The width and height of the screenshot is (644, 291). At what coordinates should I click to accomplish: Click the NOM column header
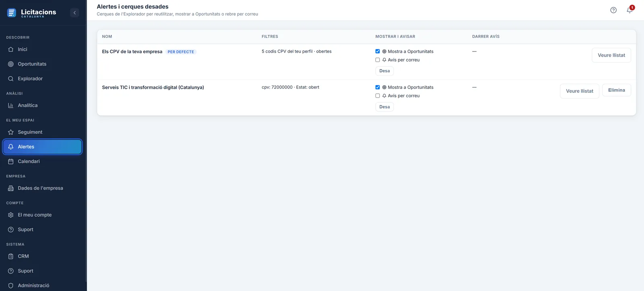tap(107, 37)
